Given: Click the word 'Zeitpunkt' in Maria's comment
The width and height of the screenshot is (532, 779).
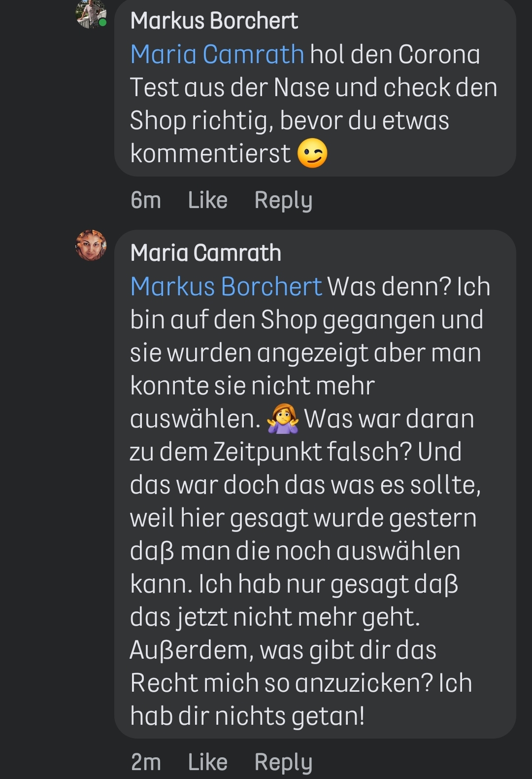Looking at the screenshot, I should point(267,452).
